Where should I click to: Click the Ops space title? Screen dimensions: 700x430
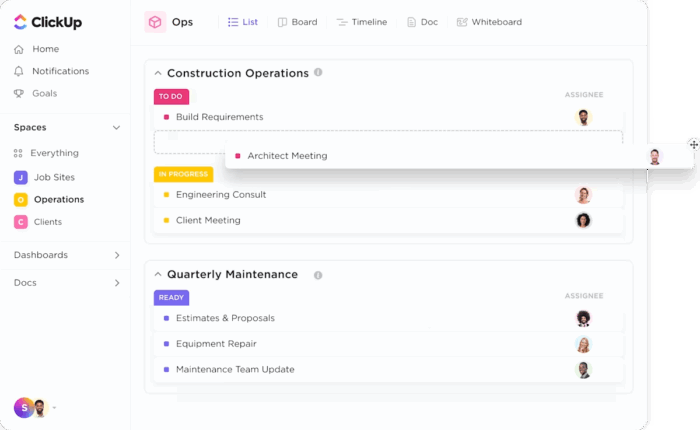coord(183,22)
